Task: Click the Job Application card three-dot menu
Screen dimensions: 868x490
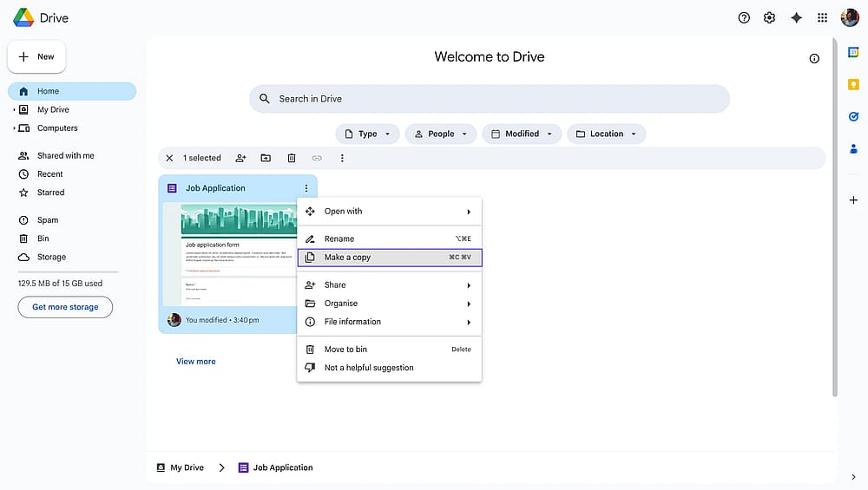Action: pyautogui.click(x=306, y=188)
